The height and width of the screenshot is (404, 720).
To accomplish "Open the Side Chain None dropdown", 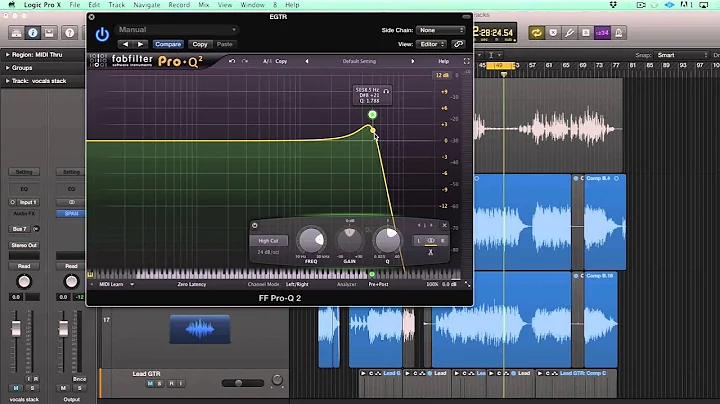I will pyautogui.click(x=441, y=30).
